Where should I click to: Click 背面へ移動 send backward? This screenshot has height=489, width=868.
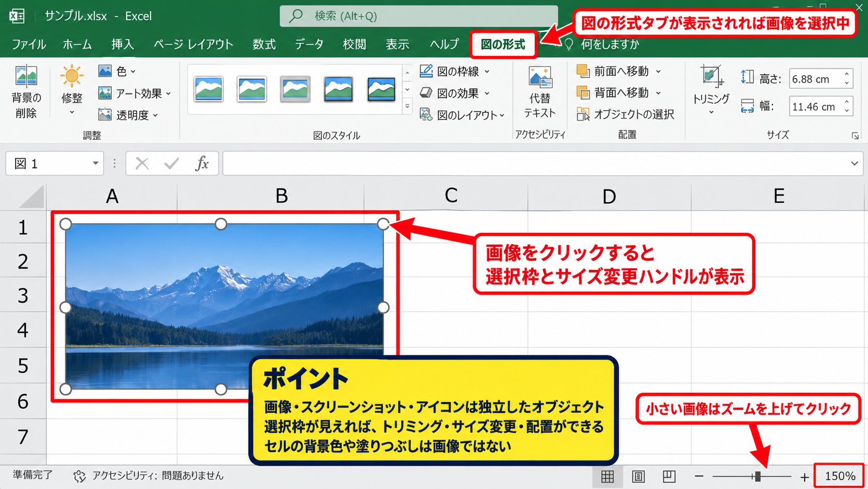tap(619, 92)
